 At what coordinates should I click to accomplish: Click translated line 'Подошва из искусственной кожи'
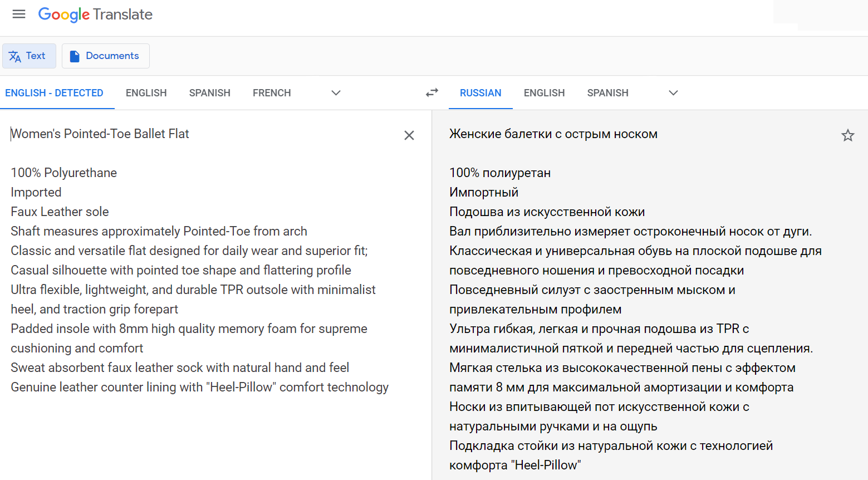coord(547,212)
